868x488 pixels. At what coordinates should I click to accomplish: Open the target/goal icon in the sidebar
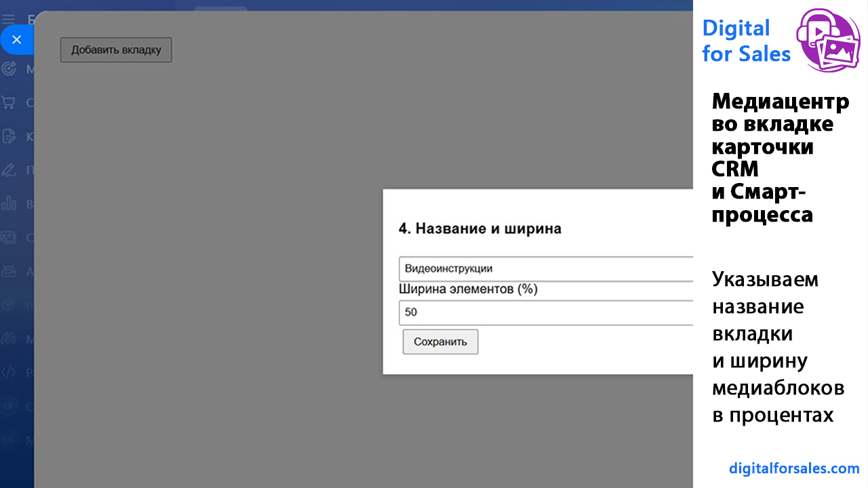pyautogui.click(x=9, y=68)
